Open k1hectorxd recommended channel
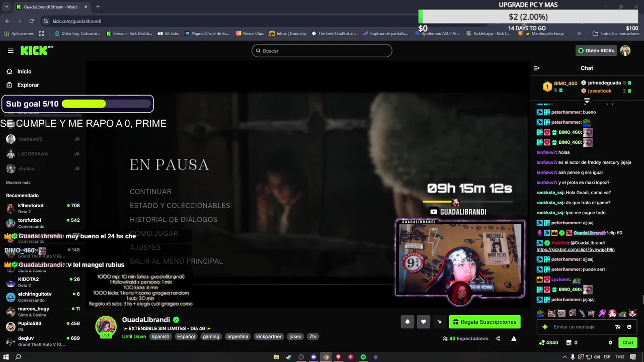 click(43, 208)
